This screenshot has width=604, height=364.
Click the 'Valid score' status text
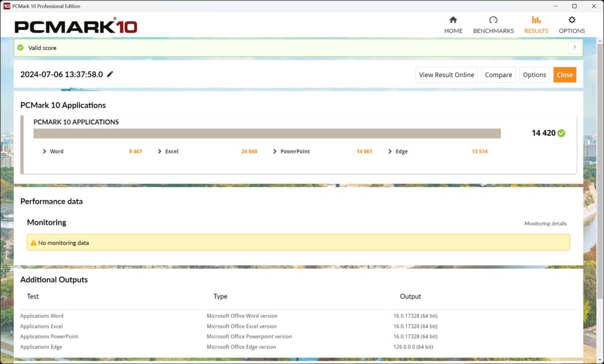coord(42,48)
